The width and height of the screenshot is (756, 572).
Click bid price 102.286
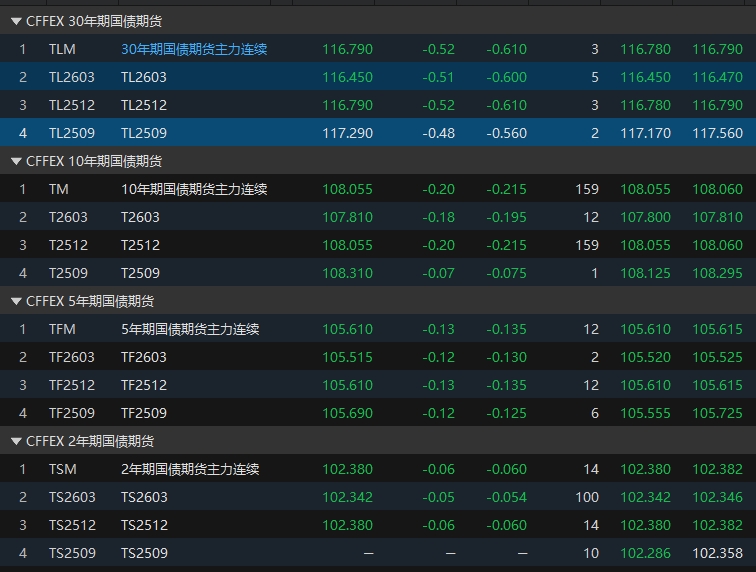tap(645, 553)
